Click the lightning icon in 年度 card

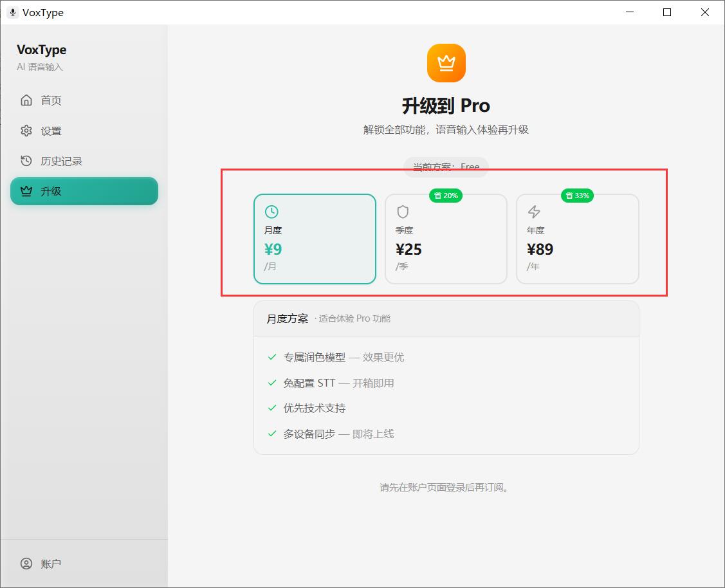tap(534, 212)
